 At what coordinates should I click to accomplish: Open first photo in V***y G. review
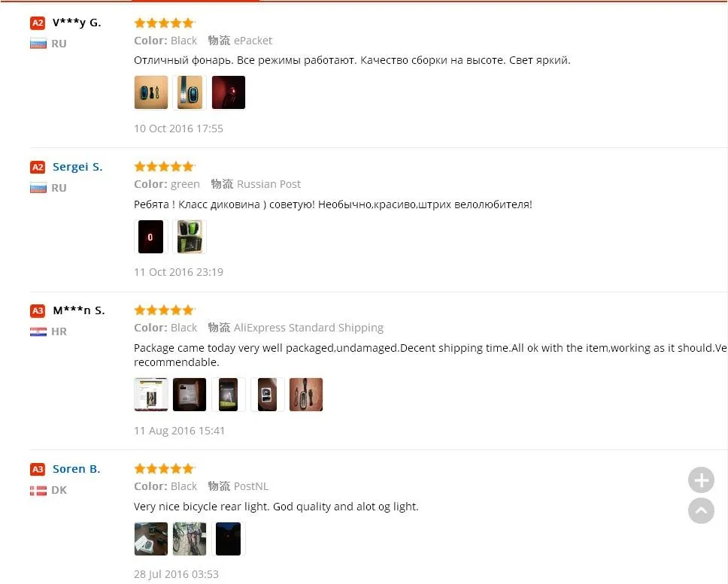click(151, 92)
